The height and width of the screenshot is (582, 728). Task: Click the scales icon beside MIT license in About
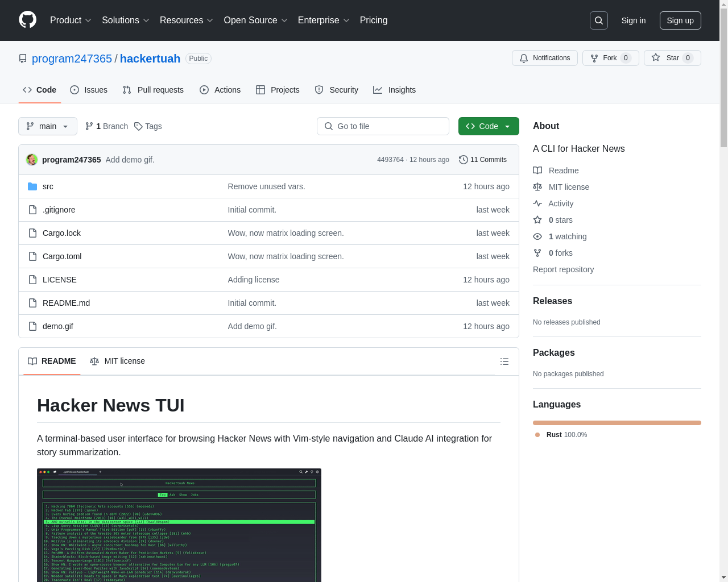[x=537, y=187]
